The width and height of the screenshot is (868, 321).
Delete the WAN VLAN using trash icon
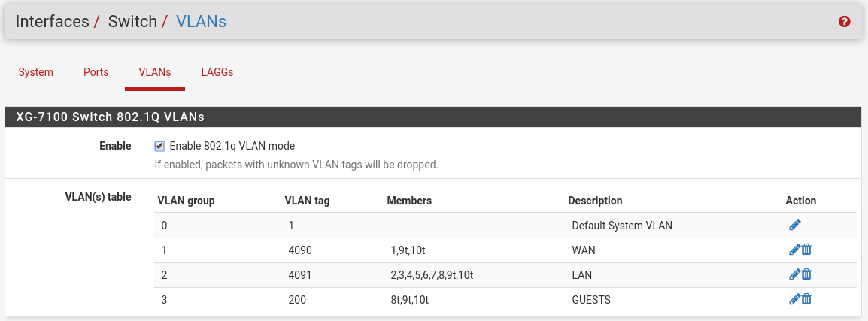[x=806, y=250]
